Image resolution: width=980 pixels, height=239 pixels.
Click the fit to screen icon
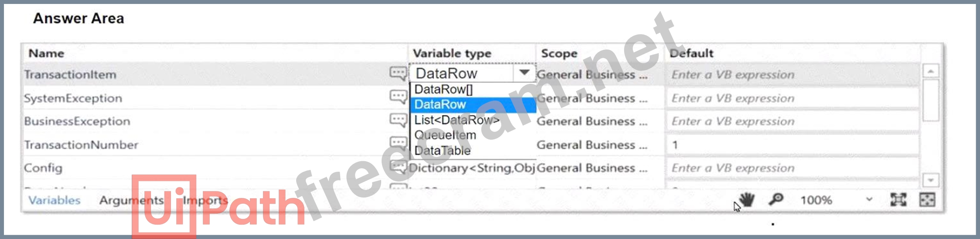898,200
